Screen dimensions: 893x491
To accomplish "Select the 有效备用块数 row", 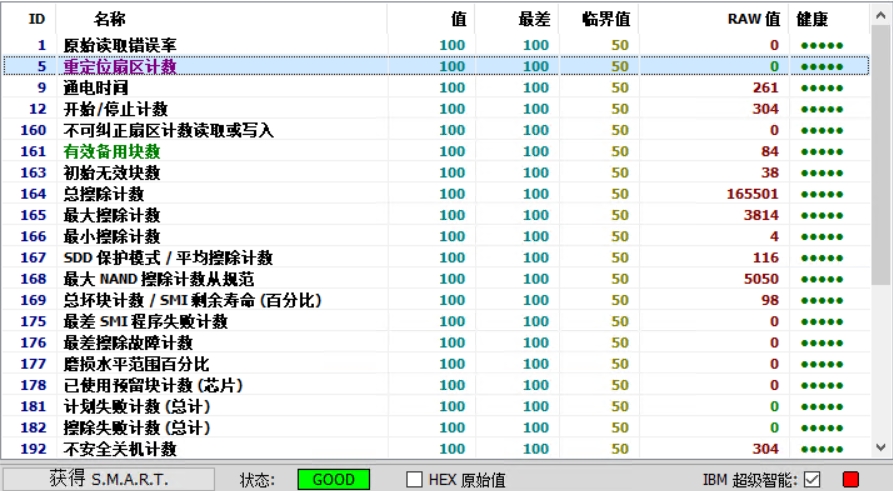I will (x=112, y=151).
